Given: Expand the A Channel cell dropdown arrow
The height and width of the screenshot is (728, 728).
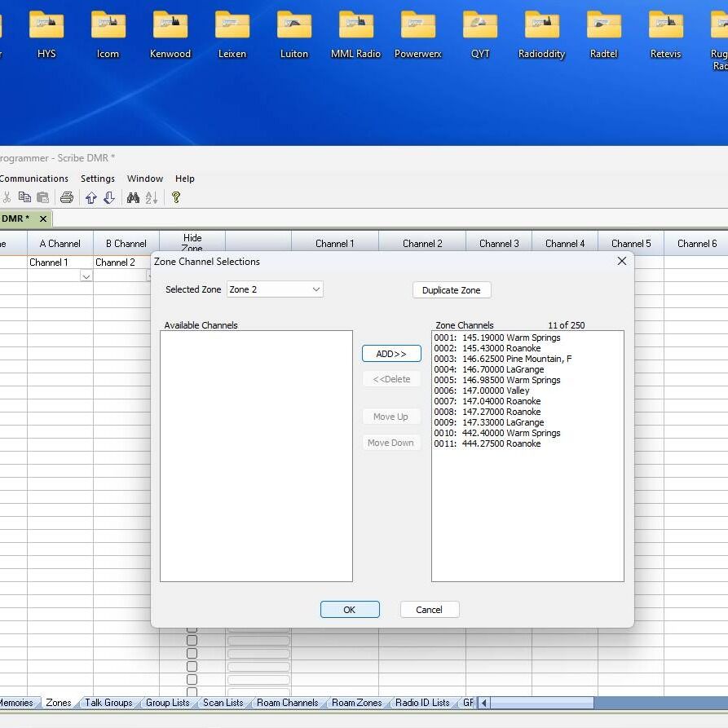Looking at the screenshot, I should coord(86,276).
